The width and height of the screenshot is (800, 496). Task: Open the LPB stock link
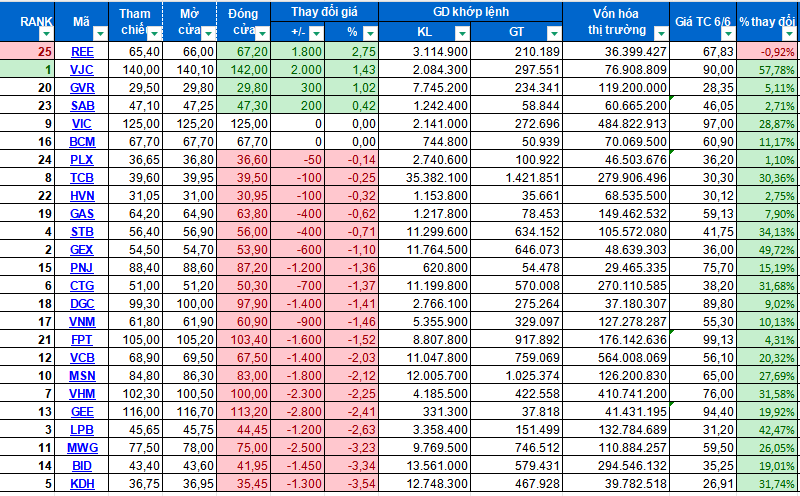[82, 430]
